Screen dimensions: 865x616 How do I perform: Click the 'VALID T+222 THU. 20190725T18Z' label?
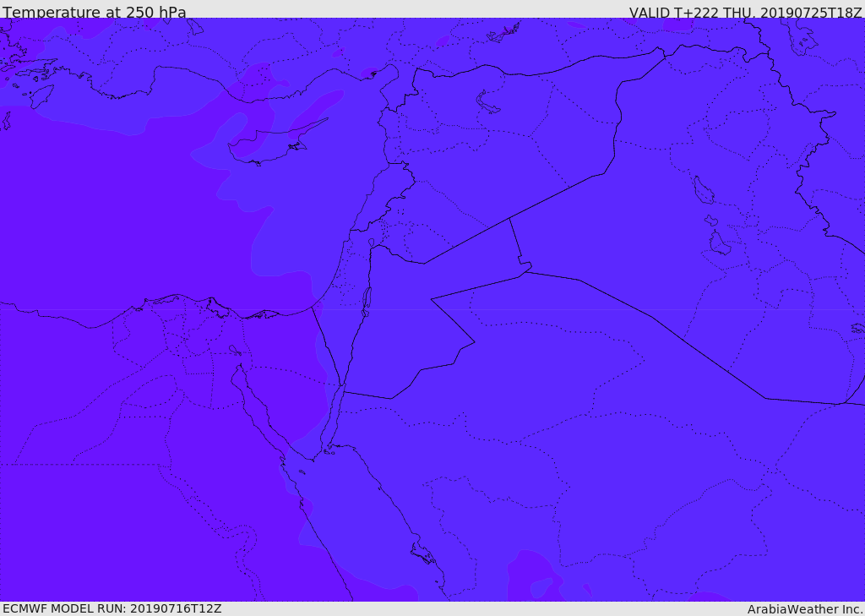745,13
